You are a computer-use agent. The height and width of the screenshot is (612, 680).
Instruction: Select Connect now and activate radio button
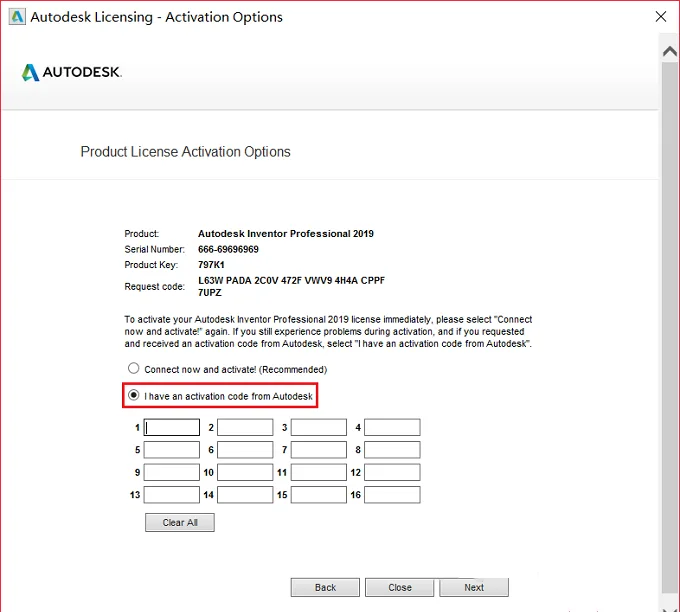(x=134, y=368)
